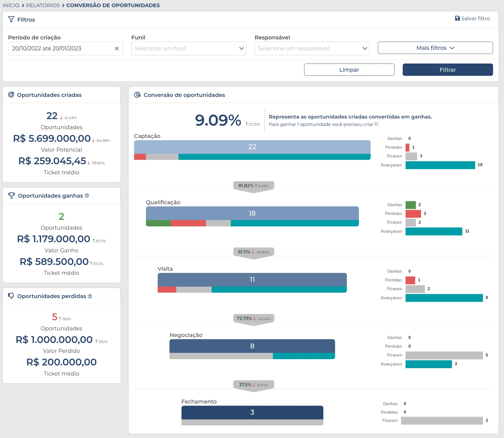504x438 pixels.
Task: Click the Período de criação date field
Action: coord(66,48)
